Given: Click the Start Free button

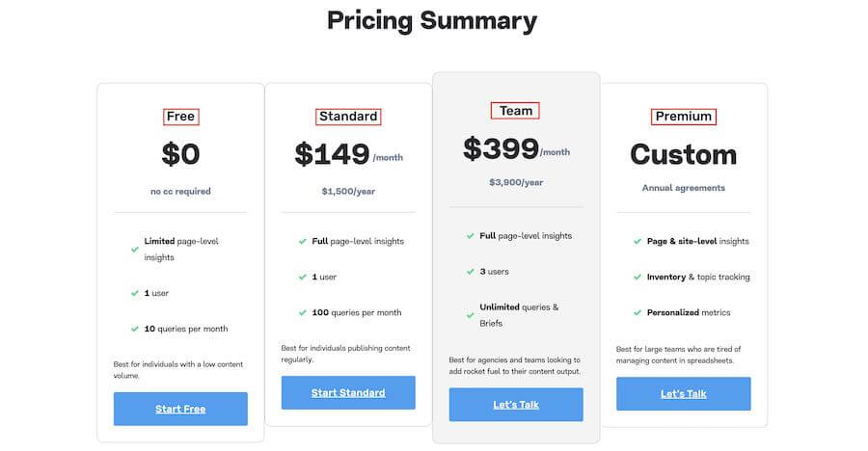Looking at the screenshot, I should [180, 409].
